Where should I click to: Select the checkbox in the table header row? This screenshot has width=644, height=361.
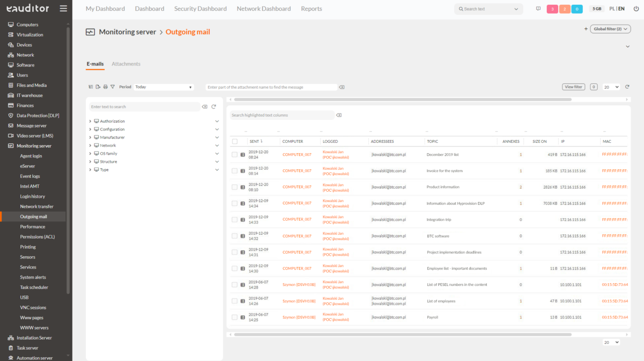click(235, 141)
